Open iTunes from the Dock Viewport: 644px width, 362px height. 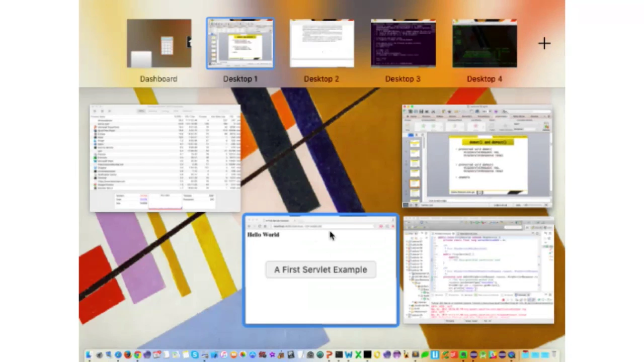(224, 355)
